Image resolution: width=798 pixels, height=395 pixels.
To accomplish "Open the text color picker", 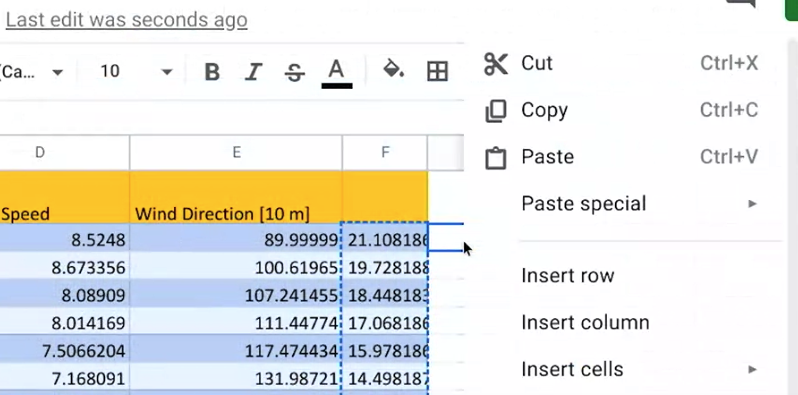I will tap(336, 73).
